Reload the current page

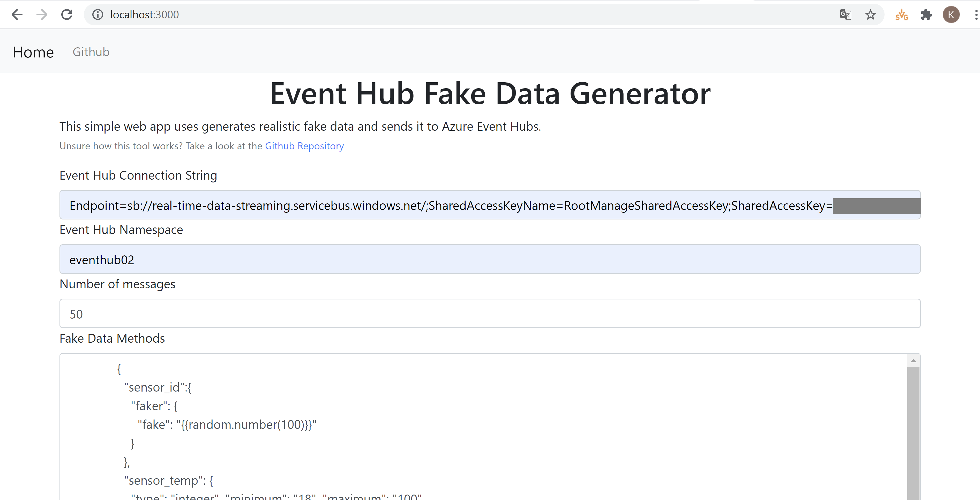click(66, 14)
